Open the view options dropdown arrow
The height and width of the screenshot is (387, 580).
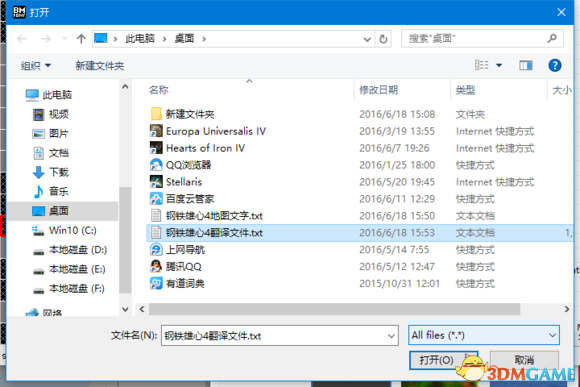click(499, 65)
